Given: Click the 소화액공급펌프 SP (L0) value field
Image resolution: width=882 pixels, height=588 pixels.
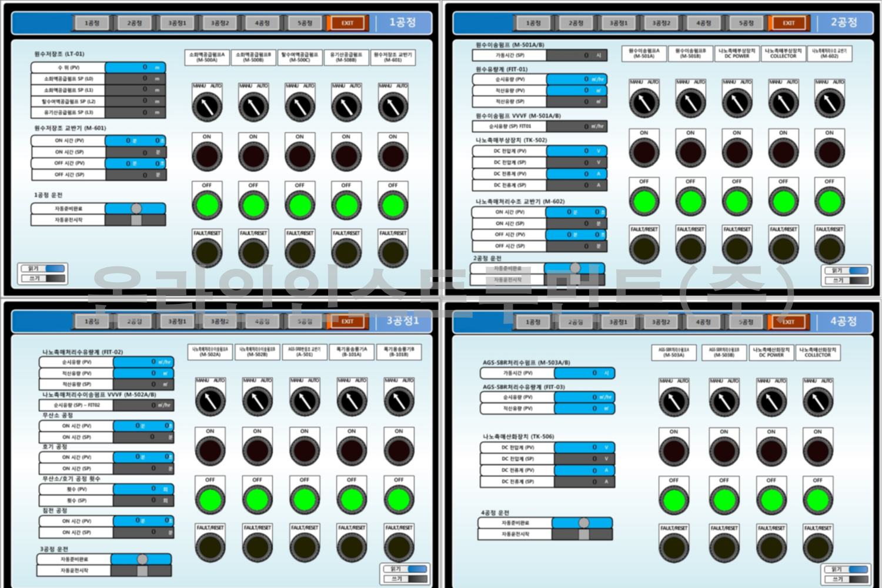Looking at the screenshot, I should click(x=135, y=79).
